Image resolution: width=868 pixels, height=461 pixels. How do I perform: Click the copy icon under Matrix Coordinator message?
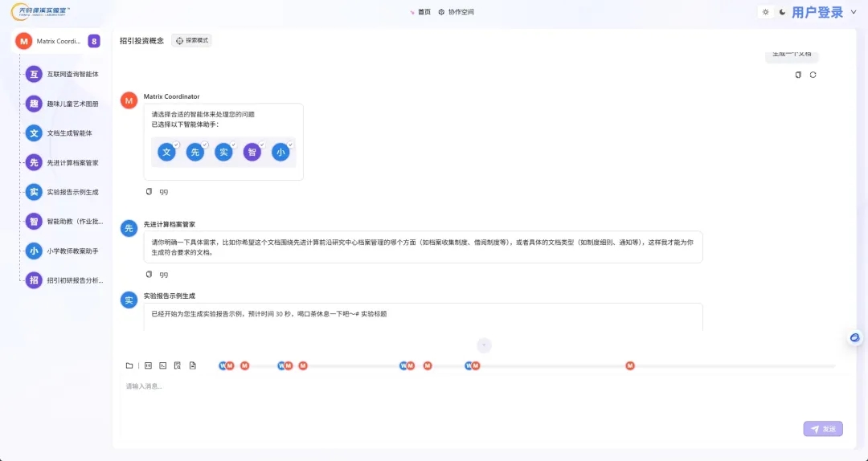pyautogui.click(x=149, y=192)
